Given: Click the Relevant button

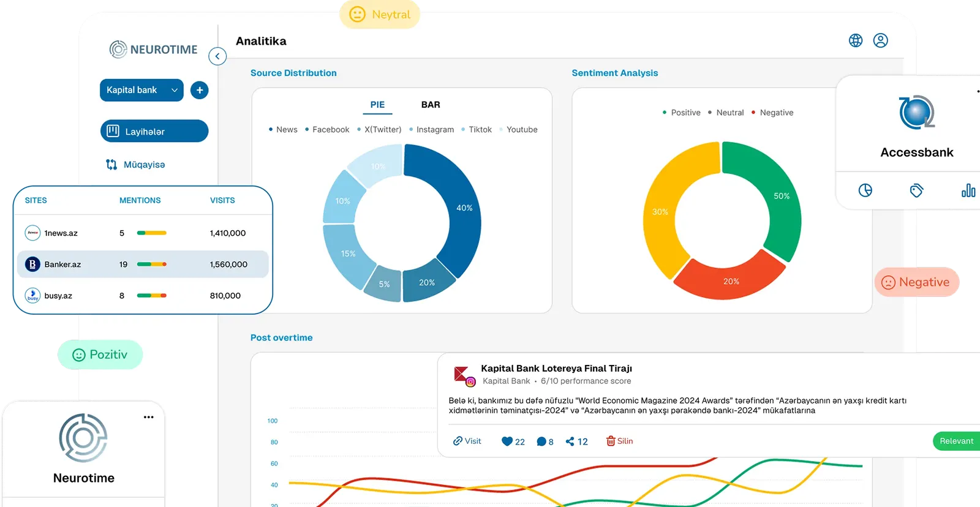Looking at the screenshot, I should pyautogui.click(x=956, y=441).
